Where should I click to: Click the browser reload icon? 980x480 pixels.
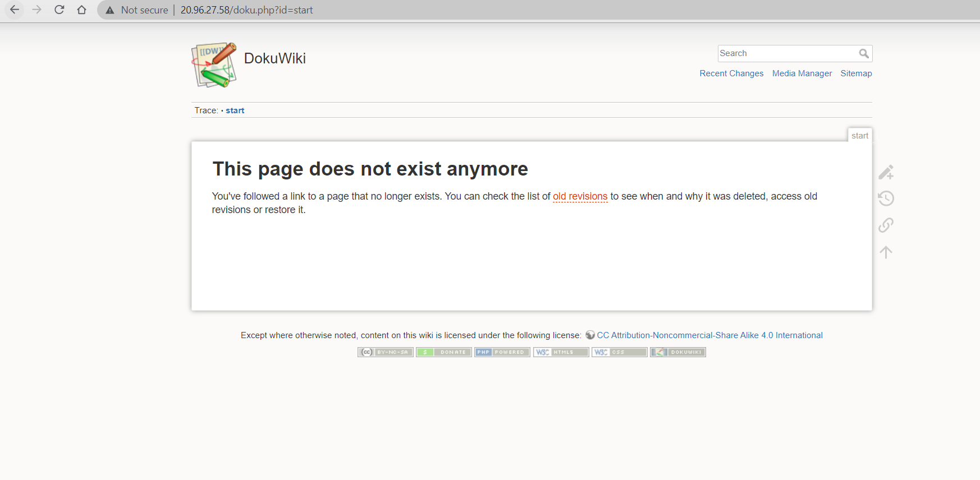pyautogui.click(x=59, y=10)
